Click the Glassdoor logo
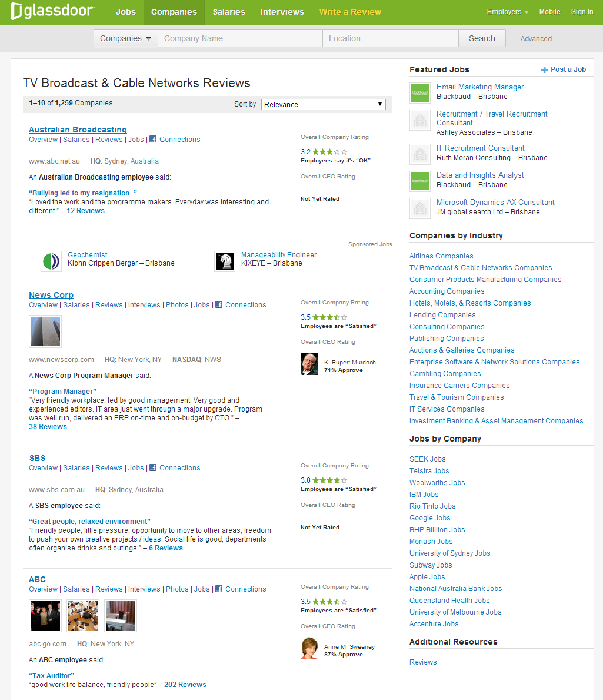This screenshot has height=700, width=603. (52, 11)
